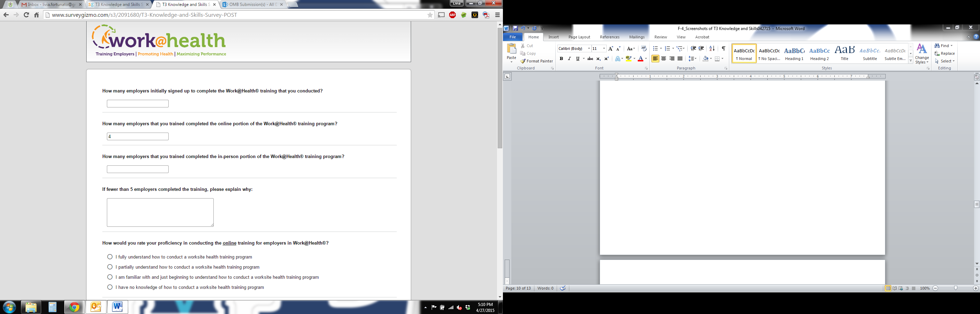Click Chrome reload page button
This screenshot has width=980, height=314.
click(26, 15)
